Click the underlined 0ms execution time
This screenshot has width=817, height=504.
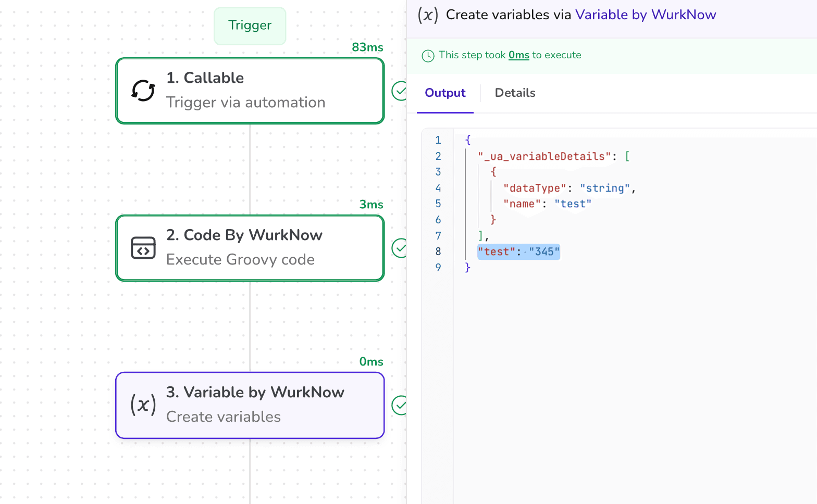coord(518,55)
